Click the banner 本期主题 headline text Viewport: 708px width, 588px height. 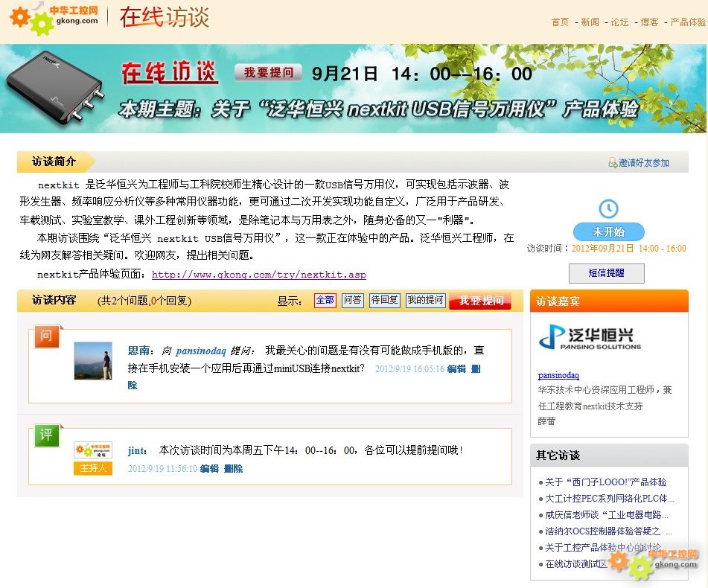tap(378, 109)
